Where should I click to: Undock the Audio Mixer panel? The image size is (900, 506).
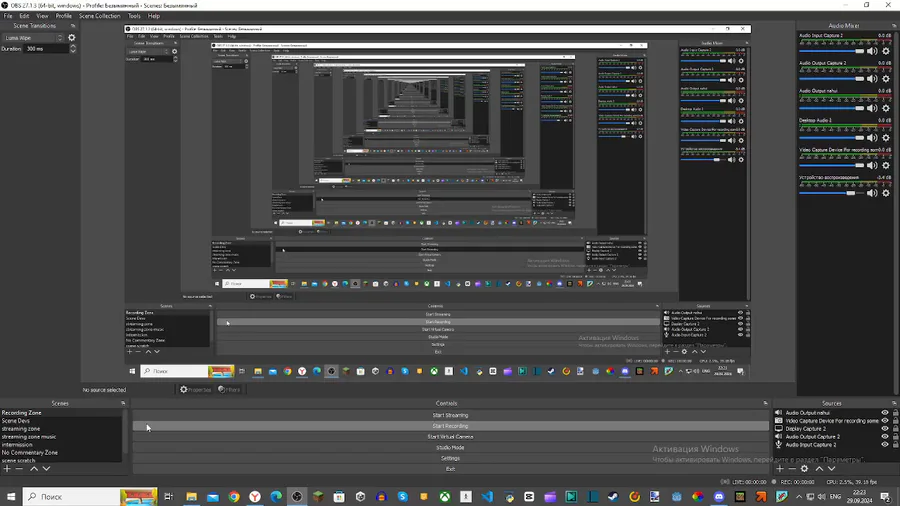click(894, 26)
